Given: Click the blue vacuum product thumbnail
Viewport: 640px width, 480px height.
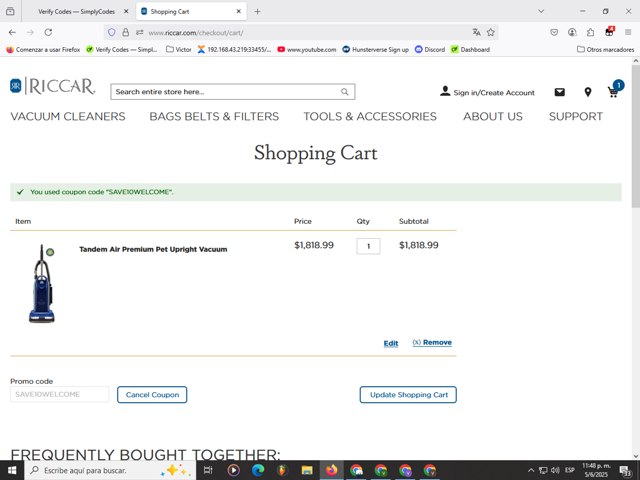Looking at the screenshot, I should tap(42, 284).
